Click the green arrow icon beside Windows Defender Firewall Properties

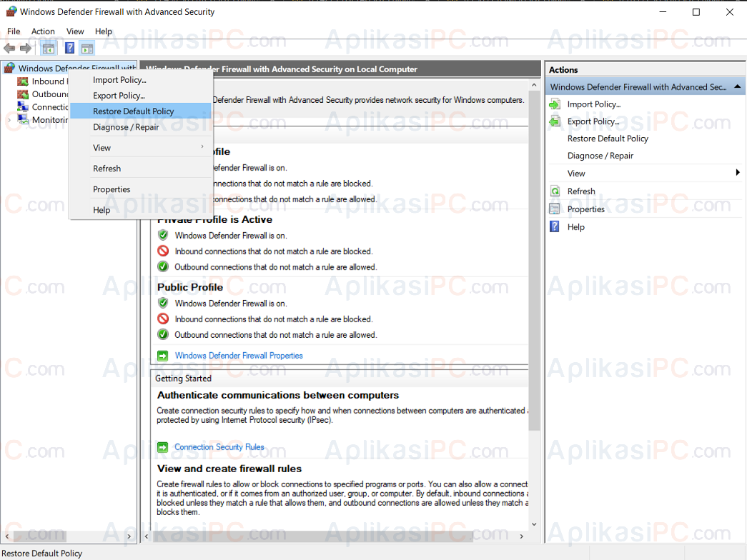(163, 356)
